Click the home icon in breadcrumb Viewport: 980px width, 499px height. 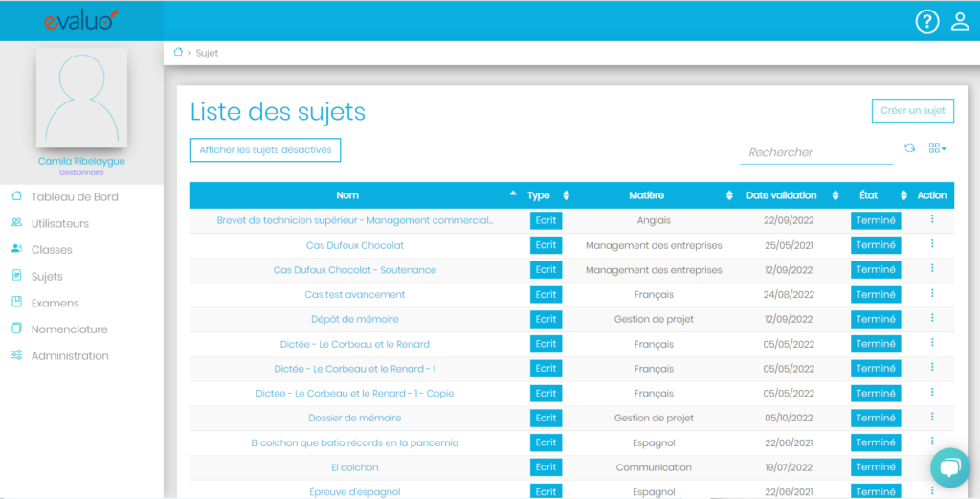(178, 53)
